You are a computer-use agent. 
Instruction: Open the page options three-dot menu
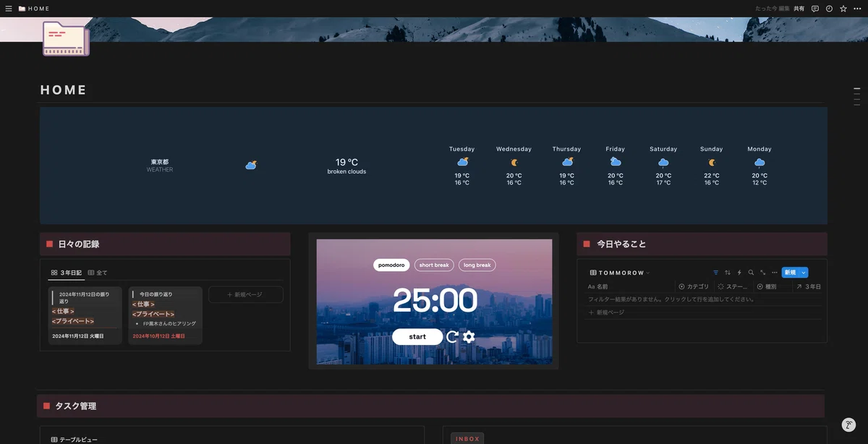[x=857, y=9]
